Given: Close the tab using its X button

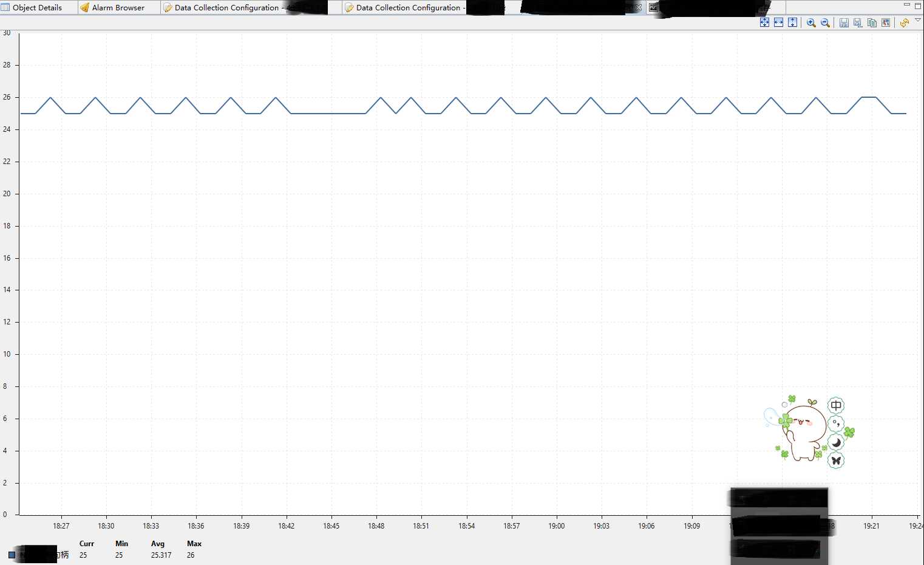Looking at the screenshot, I should tap(638, 7).
